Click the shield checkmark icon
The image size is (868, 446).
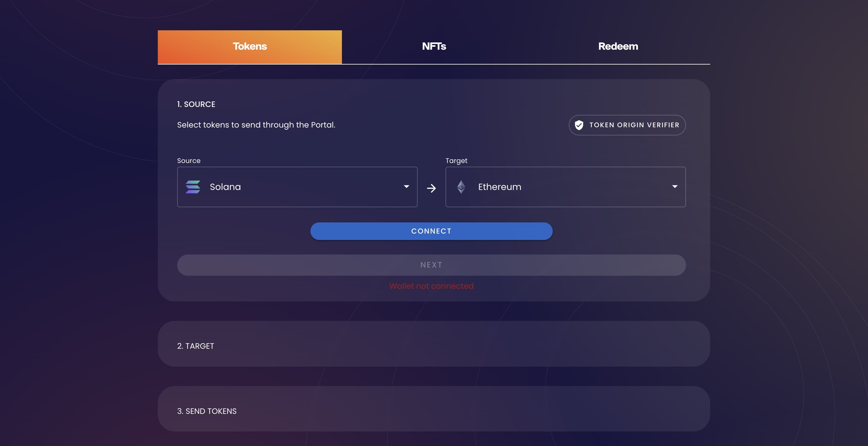pos(579,125)
